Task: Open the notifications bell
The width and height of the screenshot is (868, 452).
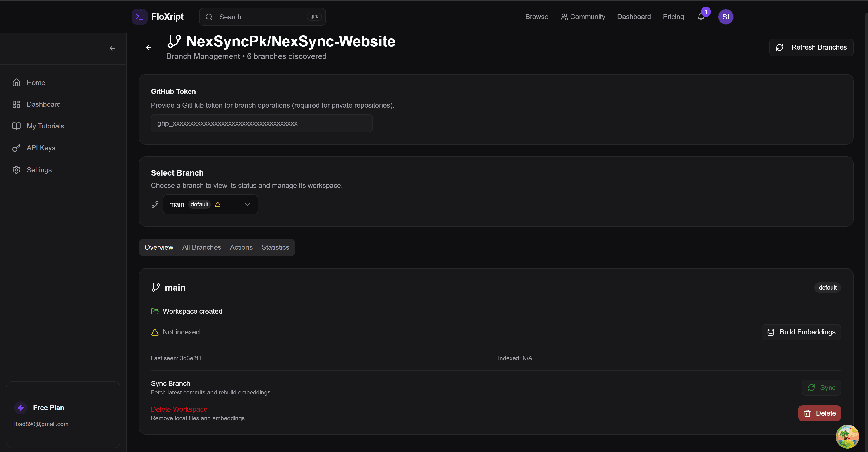Action: click(x=701, y=17)
